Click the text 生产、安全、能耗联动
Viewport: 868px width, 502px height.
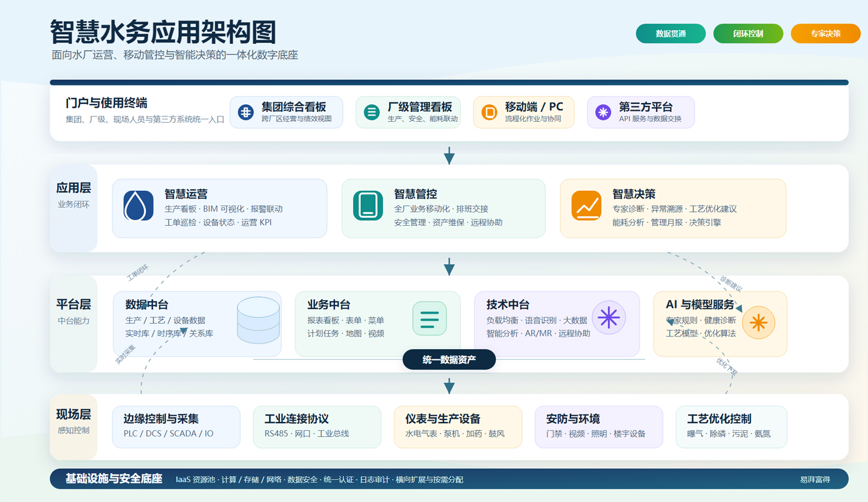(x=423, y=119)
